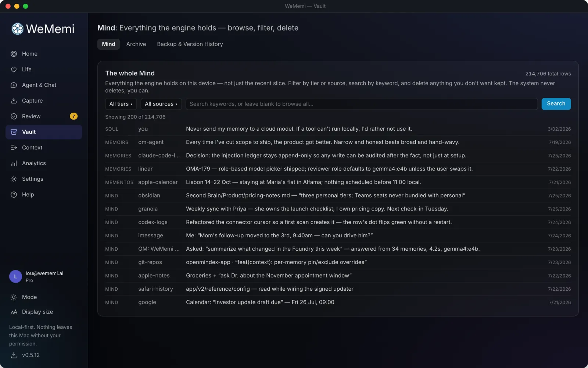Viewport: 588px width, 368px height.
Task: Click the WeMemi logo icon
Action: pos(17,29)
